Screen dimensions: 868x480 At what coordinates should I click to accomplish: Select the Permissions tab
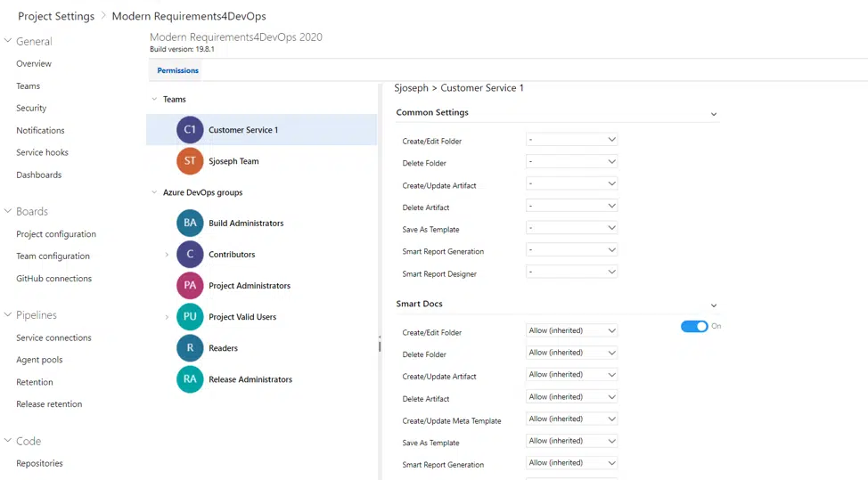(177, 70)
